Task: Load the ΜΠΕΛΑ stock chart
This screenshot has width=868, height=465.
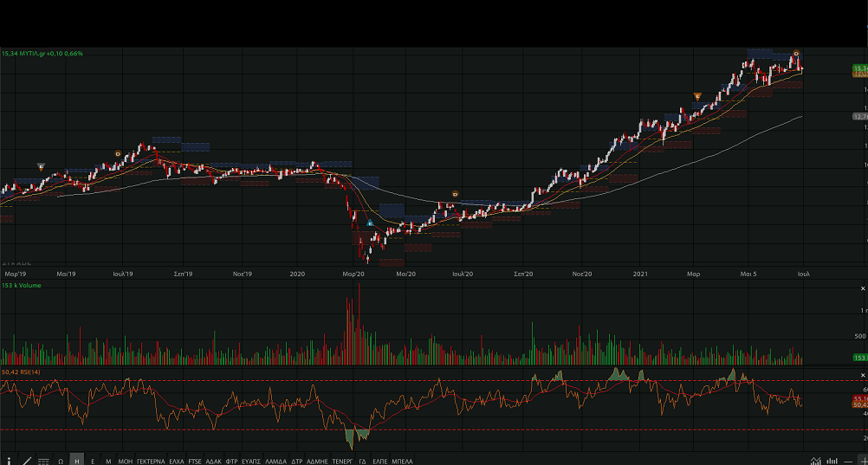Action: click(403, 461)
